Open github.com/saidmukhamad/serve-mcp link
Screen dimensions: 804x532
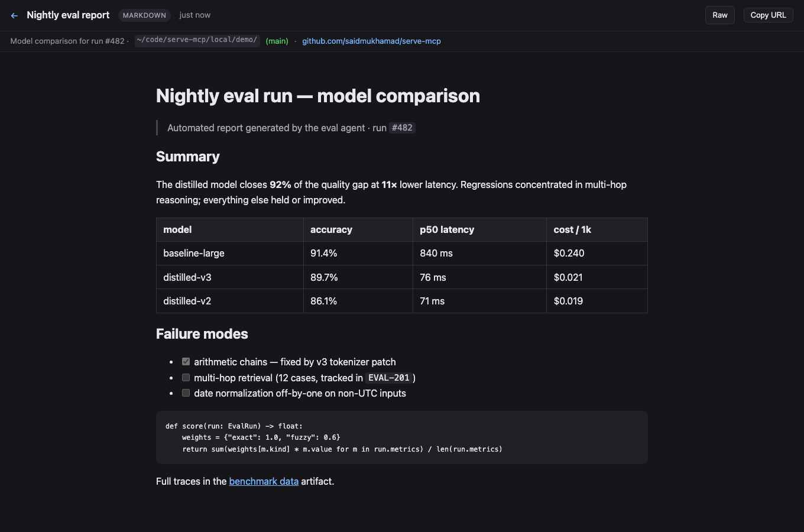pyautogui.click(x=371, y=41)
